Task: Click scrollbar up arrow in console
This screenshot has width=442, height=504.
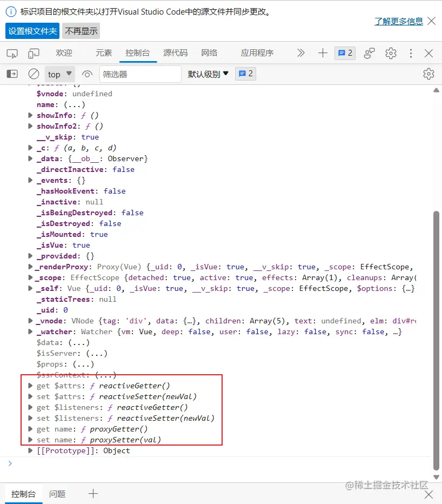Action: coord(436,90)
